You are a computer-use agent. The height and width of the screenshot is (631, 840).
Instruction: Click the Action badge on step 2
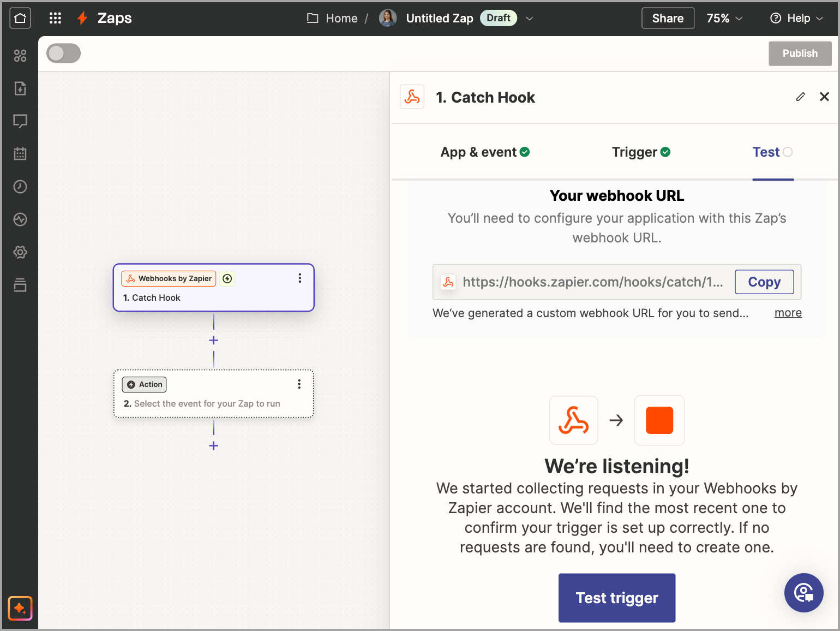click(x=144, y=384)
